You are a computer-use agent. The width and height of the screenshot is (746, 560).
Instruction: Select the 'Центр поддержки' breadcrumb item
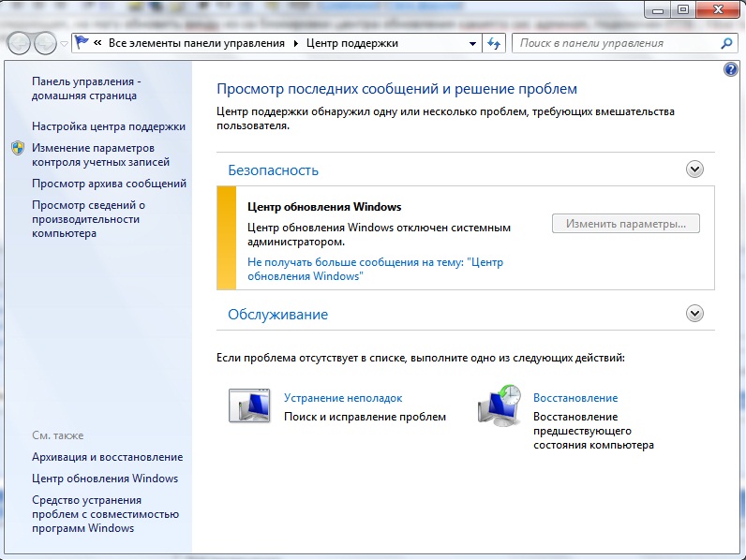pos(352,43)
